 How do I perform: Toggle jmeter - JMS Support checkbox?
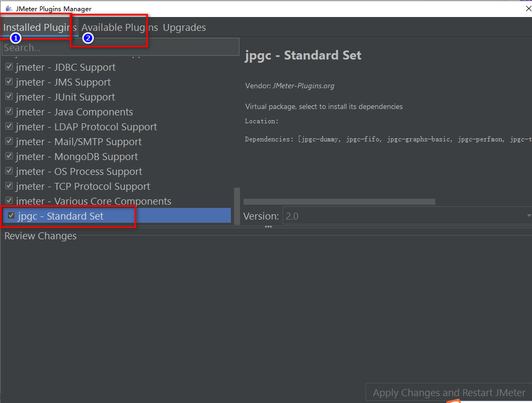pos(9,82)
